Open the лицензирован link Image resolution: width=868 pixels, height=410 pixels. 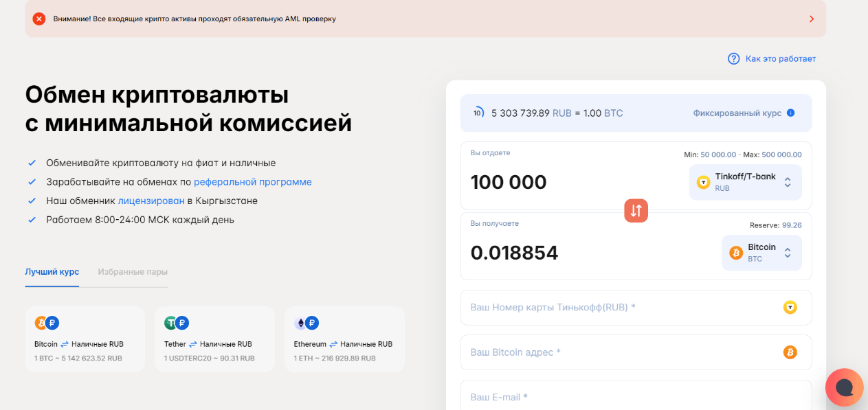[x=151, y=201]
